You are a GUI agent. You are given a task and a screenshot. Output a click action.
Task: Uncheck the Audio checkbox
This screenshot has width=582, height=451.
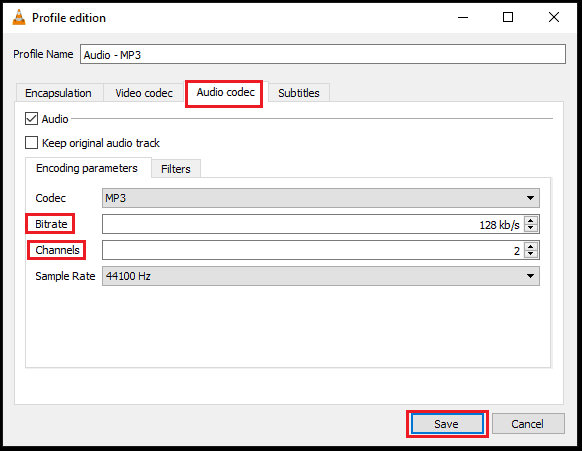pyautogui.click(x=32, y=119)
